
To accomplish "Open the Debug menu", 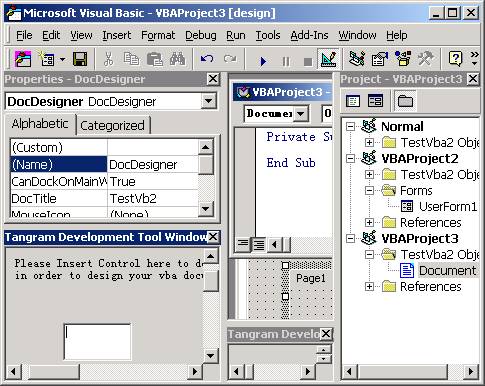I will pos(201,35).
